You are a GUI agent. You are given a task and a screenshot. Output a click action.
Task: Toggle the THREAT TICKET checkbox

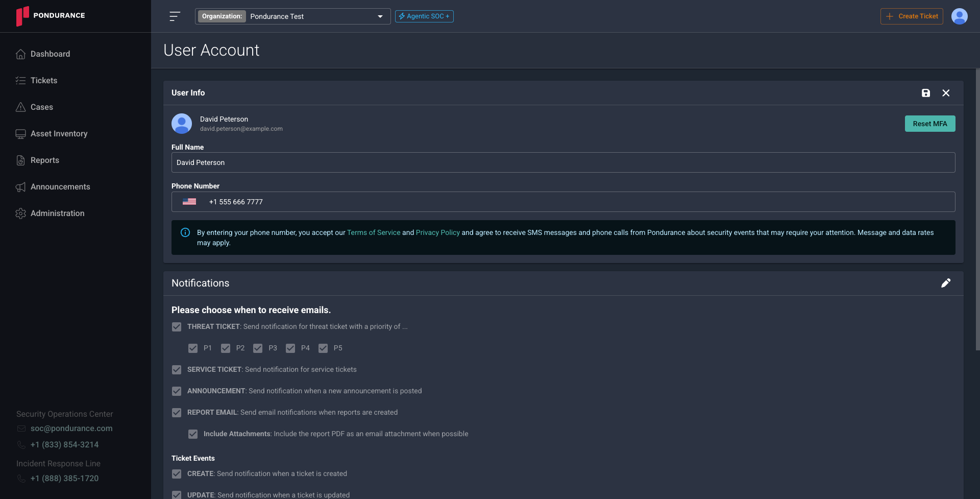coord(177,327)
